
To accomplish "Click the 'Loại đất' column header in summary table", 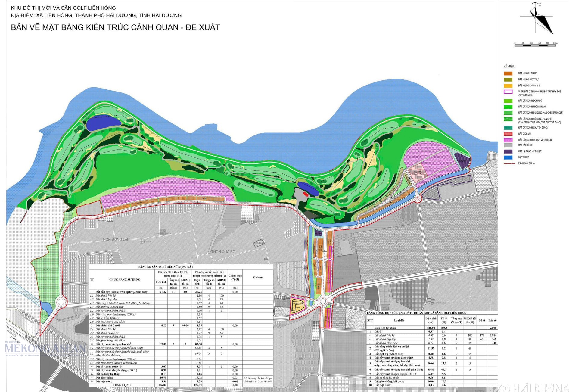I will (x=399, y=320).
